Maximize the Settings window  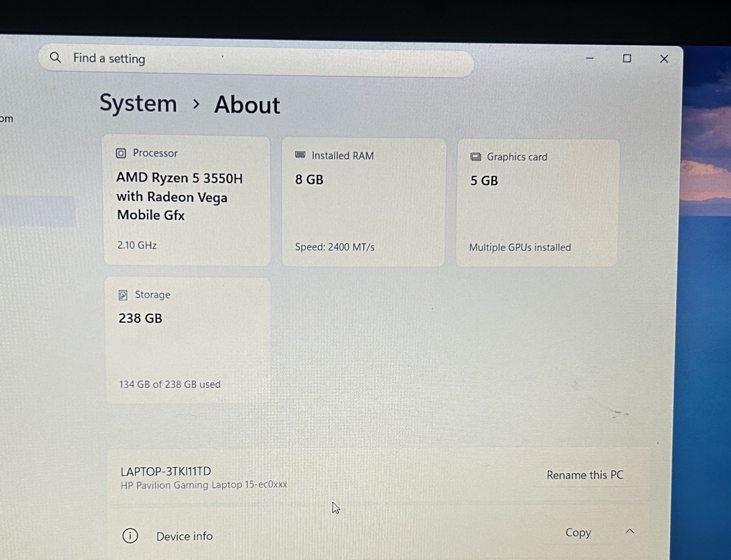pyautogui.click(x=627, y=58)
